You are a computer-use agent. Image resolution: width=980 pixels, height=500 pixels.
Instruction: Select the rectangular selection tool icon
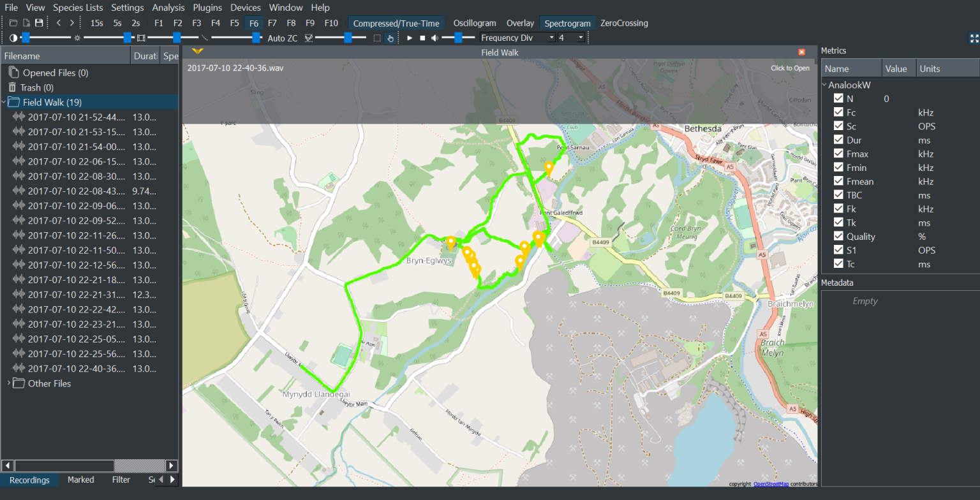pyautogui.click(x=377, y=38)
